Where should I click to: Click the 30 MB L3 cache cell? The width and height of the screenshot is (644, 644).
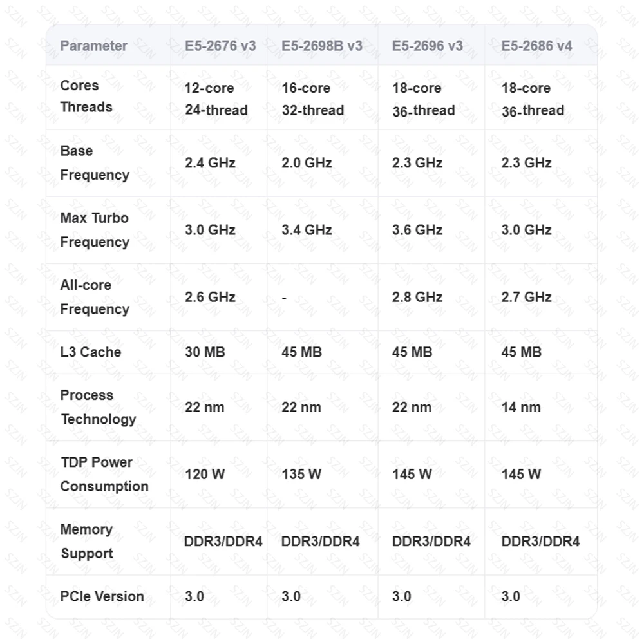pos(205,352)
